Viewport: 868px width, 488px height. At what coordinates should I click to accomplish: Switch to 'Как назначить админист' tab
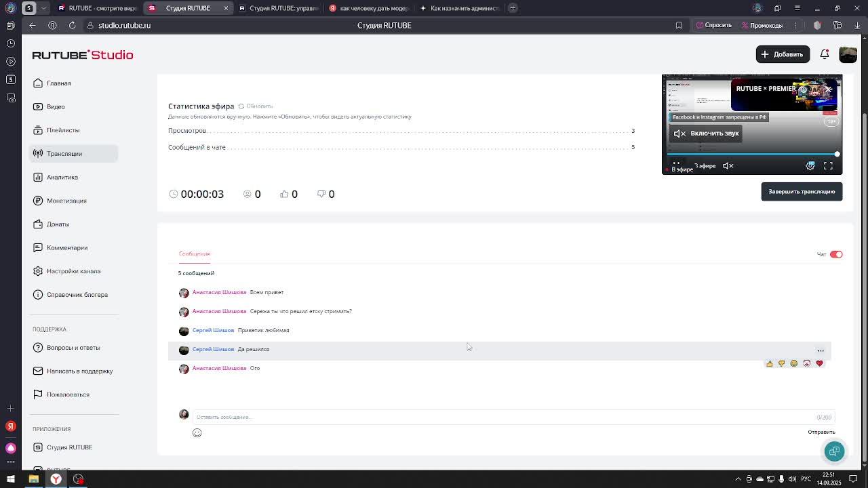459,8
